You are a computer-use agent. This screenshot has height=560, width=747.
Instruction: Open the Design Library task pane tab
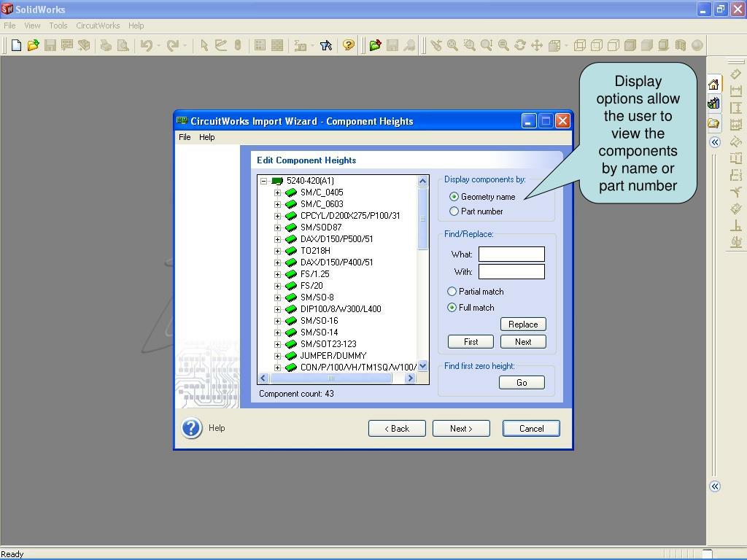[713, 103]
